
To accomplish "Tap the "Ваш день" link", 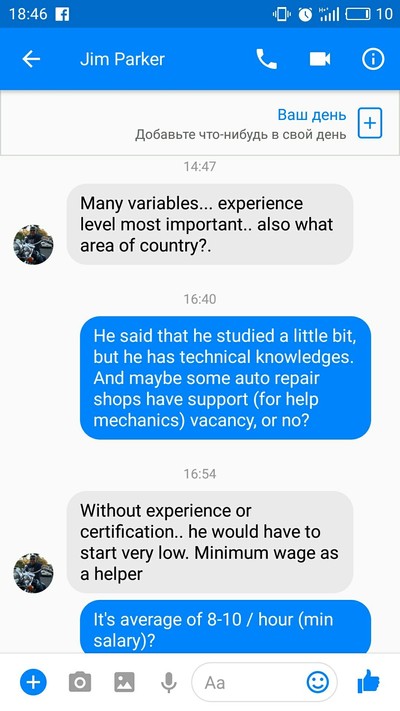I will pyautogui.click(x=312, y=115).
